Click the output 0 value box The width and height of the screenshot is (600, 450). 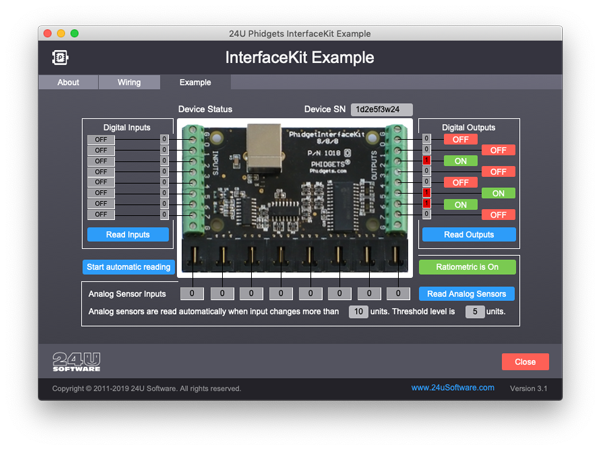pyautogui.click(x=426, y=139)
